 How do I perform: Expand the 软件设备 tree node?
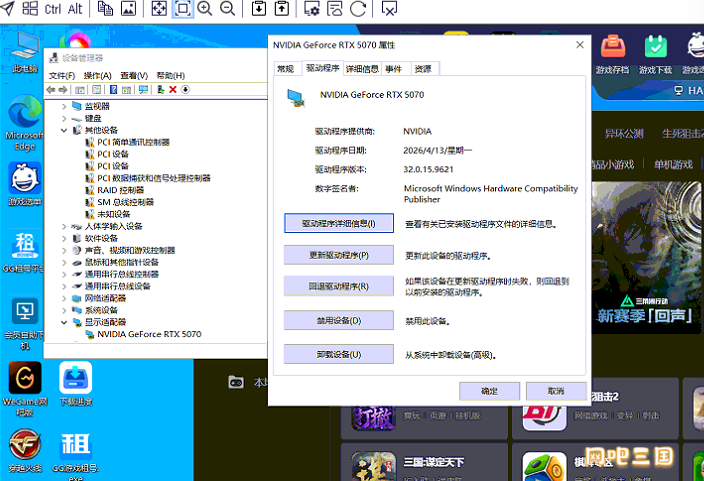pos(64,238)
